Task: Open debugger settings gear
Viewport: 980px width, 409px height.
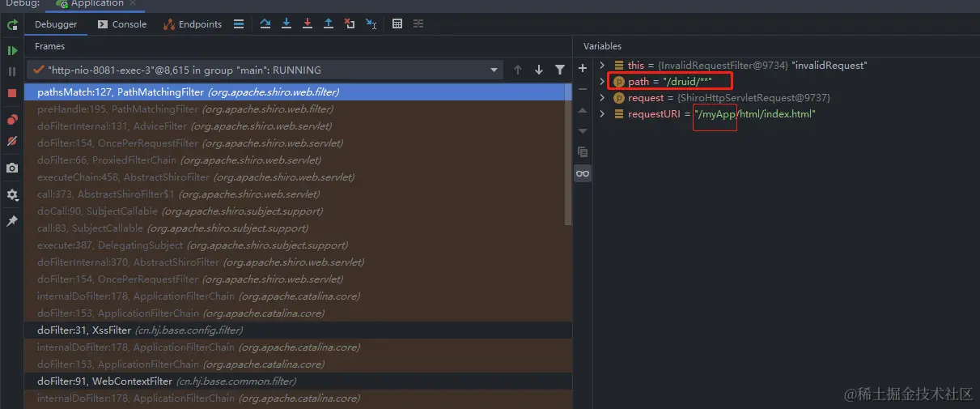Action: pos(12,195)
